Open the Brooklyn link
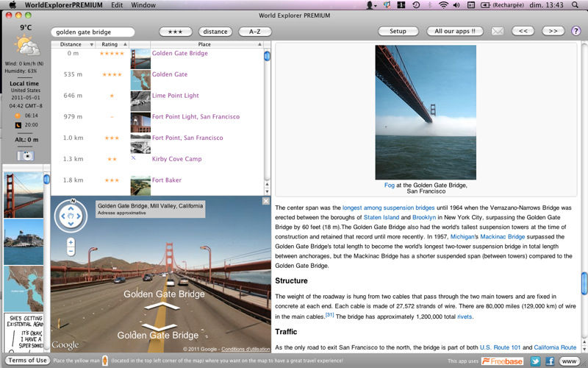This screenshot has width=588, height=368. (x=424, y=217)
